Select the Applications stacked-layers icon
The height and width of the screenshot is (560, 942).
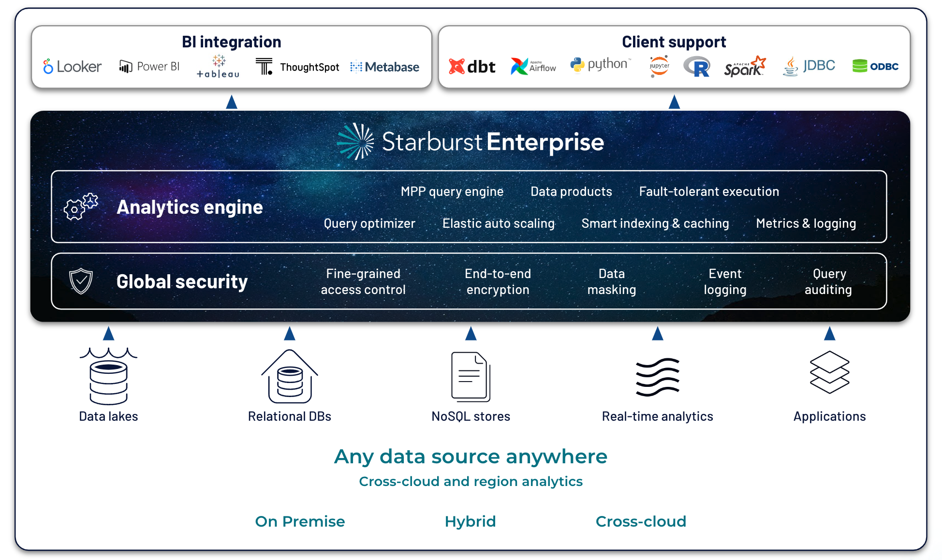(x=829, y=372)
